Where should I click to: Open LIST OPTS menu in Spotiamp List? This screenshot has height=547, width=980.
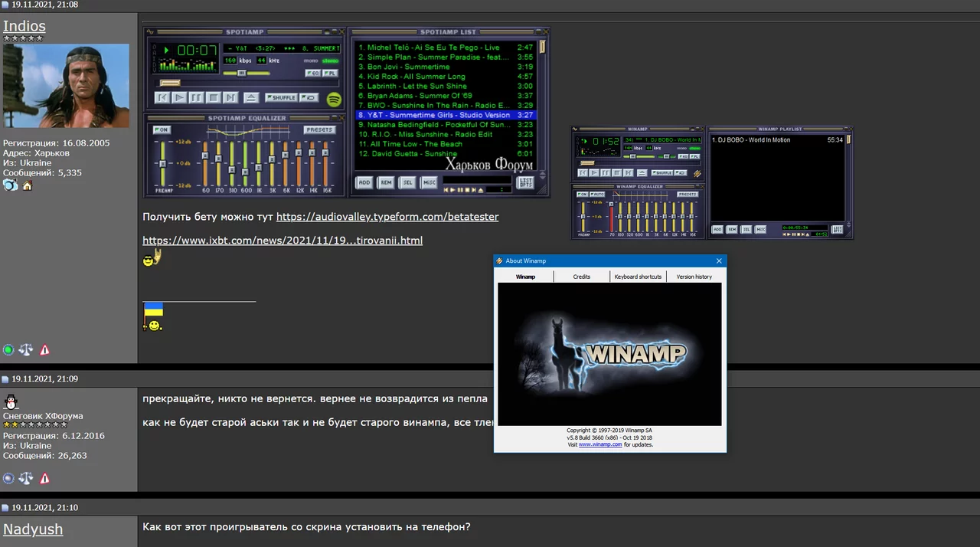coord(525,182)
